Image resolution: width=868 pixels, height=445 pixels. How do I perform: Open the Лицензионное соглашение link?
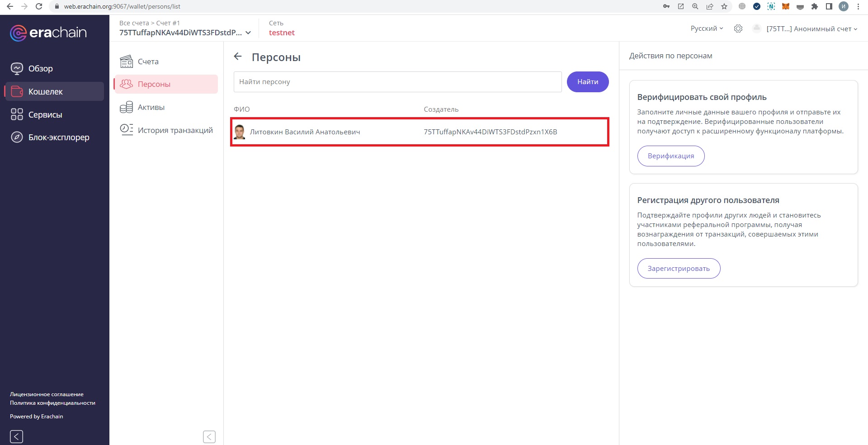[47, 394]
